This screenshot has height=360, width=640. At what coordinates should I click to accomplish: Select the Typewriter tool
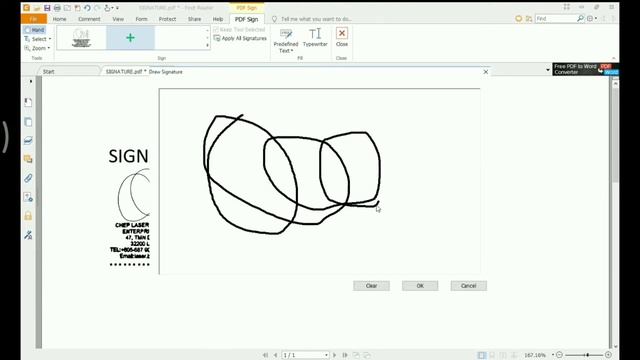(x=315, y=38)
